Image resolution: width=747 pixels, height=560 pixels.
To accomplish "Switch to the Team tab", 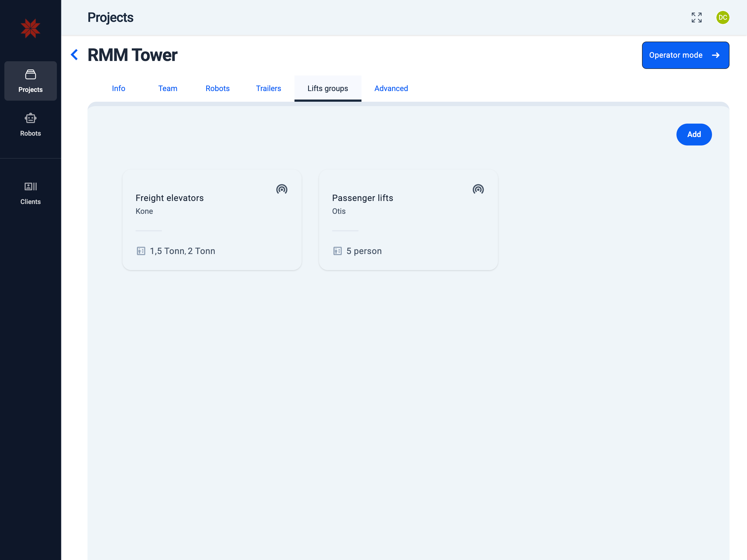I will [x=168, y=89].
